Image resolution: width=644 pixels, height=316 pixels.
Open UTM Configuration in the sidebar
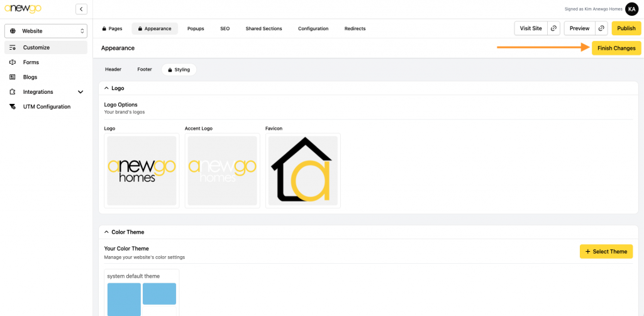point(47,106)
